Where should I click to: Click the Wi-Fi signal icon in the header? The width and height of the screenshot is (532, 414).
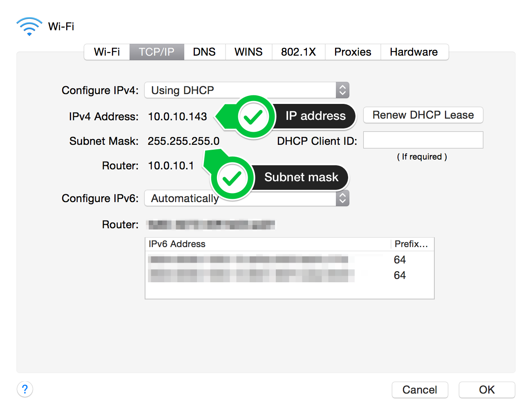click(x=29, y=27)
